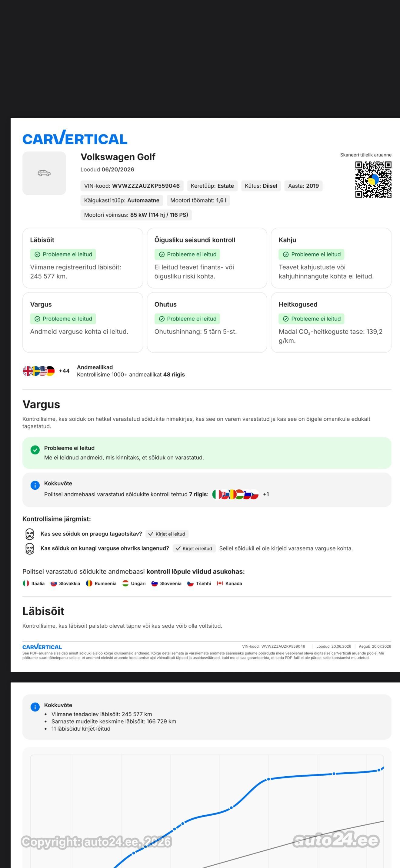Click the Kirjet ei leitud badge for tagaotsitav
This screenshot has height=868, width=400.
click(167, 534)
